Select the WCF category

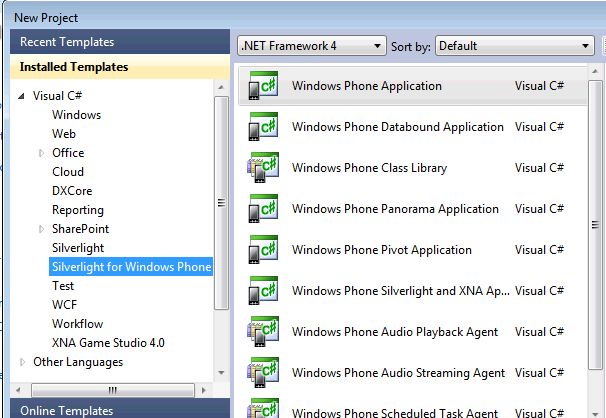pyautogui.click(x=65, y=305)
